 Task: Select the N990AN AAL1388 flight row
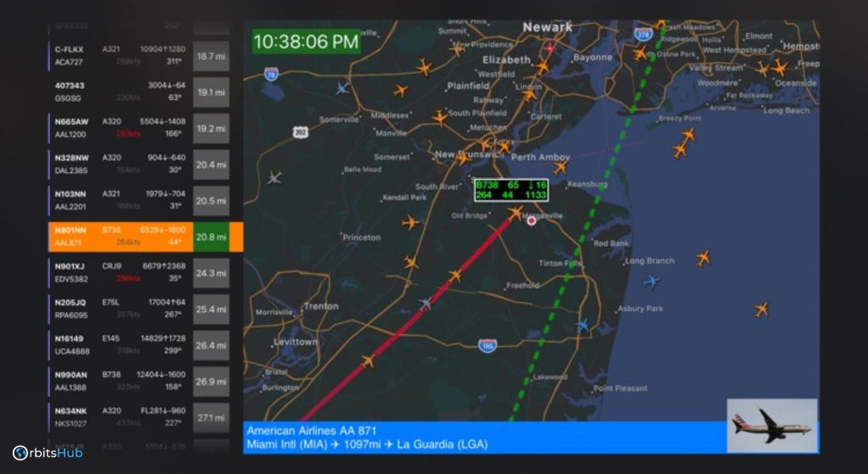[139, 382]
